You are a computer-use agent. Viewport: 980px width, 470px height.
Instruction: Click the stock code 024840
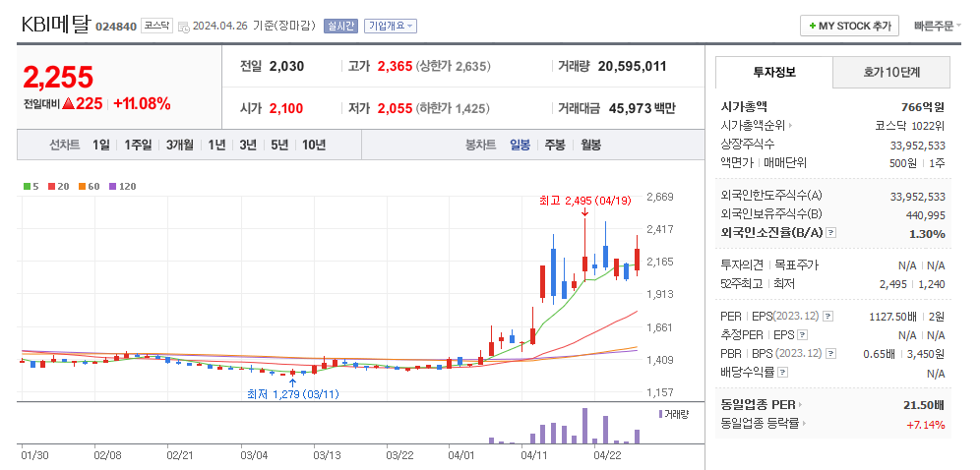coord(116,27)
